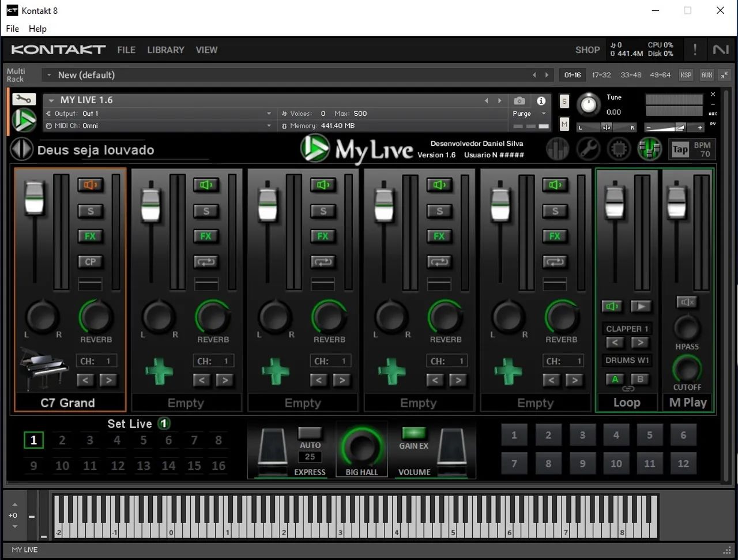738x560 pixels.
Task: Open the instrument info icon
Action: 541,100
